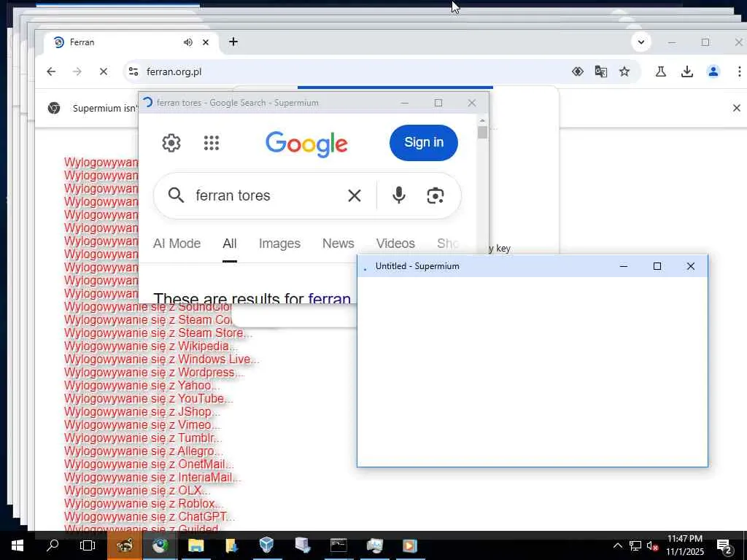Screen dimensions: 747x560
Task: Open File Explorer from taskbar
Action: [196, 545]
